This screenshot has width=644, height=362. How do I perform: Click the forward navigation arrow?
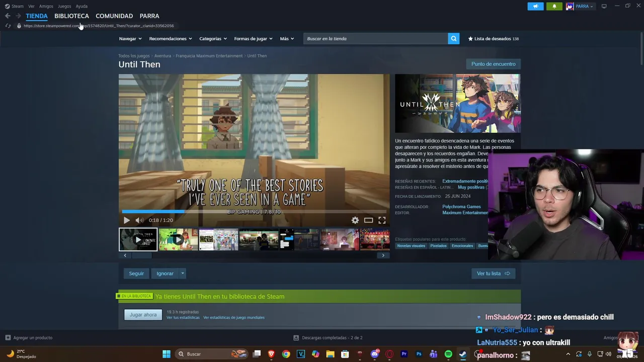(x=18, y=16)
